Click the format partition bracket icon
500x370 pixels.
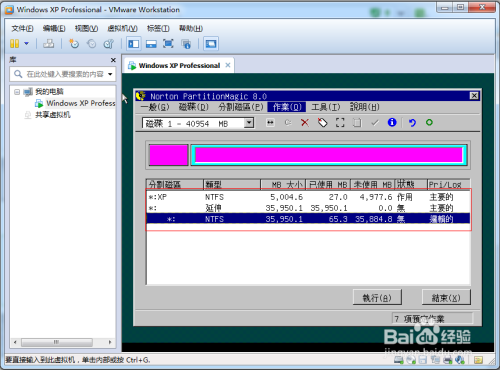[340, 123]
